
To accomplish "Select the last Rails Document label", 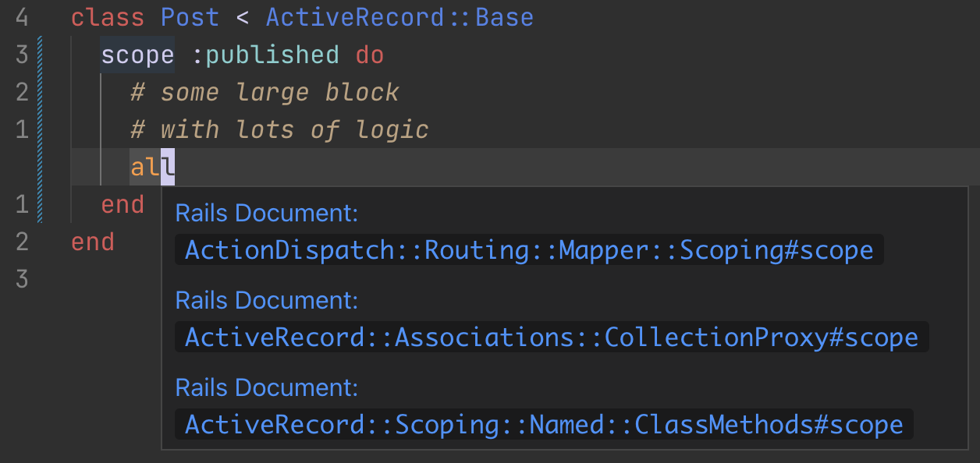I will 267,387.
